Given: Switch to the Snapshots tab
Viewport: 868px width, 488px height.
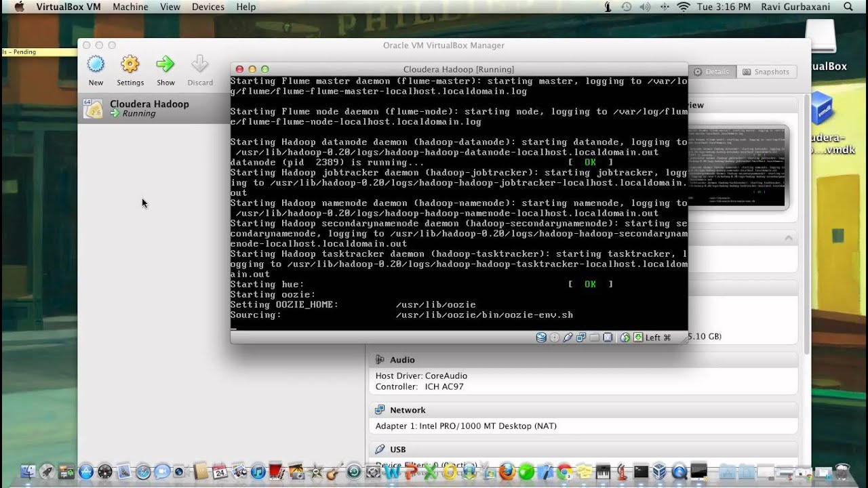Looking at the screenshot, I should pos(766,72).
